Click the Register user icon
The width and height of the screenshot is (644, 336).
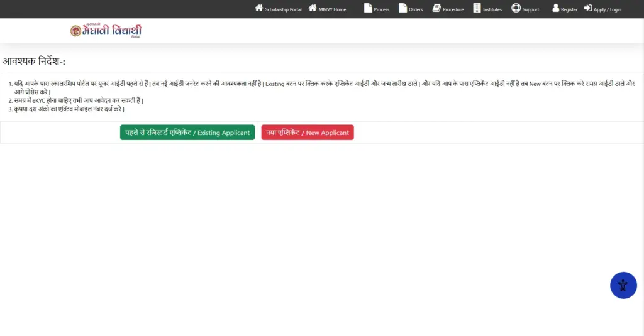pos(556,8)
